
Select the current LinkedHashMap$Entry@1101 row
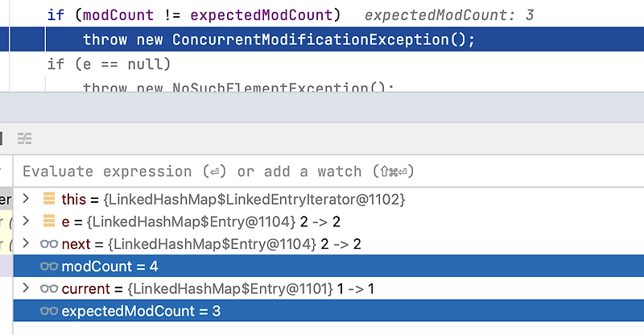(328, 288)
